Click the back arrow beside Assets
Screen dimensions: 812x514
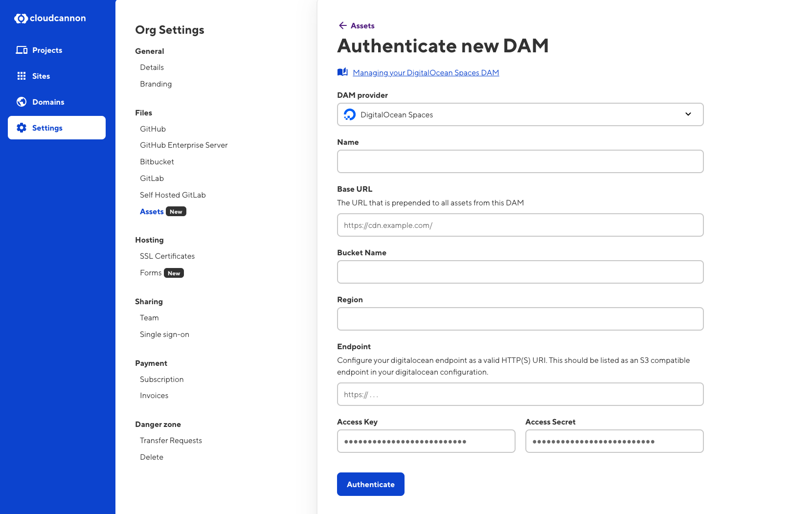pyautogui.click(x=342, y=26)
